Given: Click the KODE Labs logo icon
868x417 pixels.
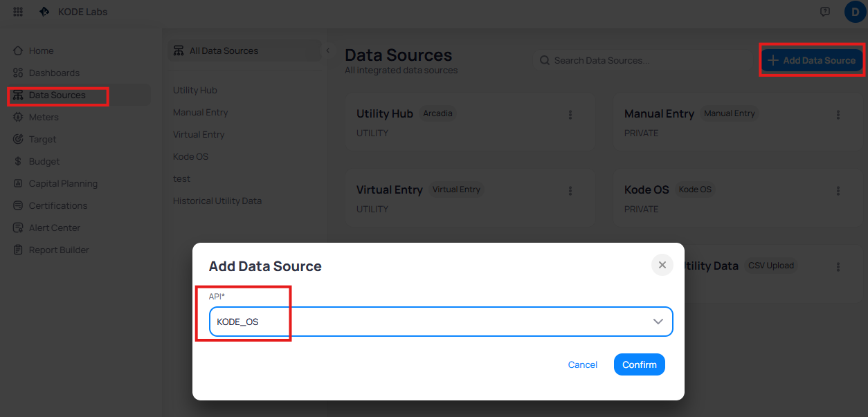Looking at the screenshot, I should click(x=44, y=12).
